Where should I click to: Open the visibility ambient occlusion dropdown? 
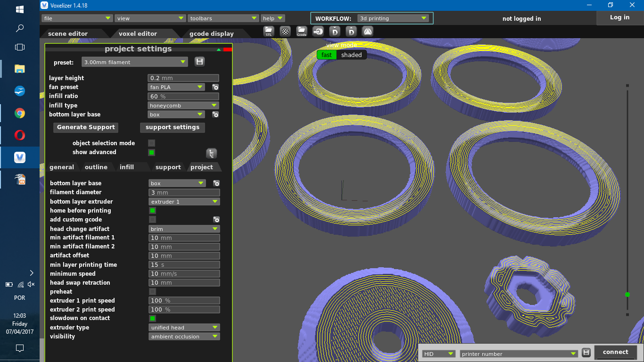pyautogui.click(x=184, y=337)
